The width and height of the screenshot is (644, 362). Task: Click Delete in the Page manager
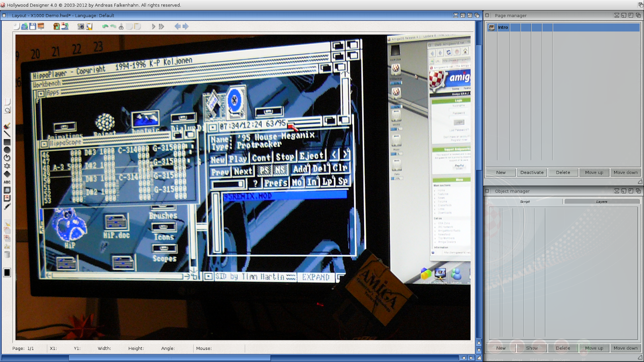pyautogui.click(x=563, y=173)
